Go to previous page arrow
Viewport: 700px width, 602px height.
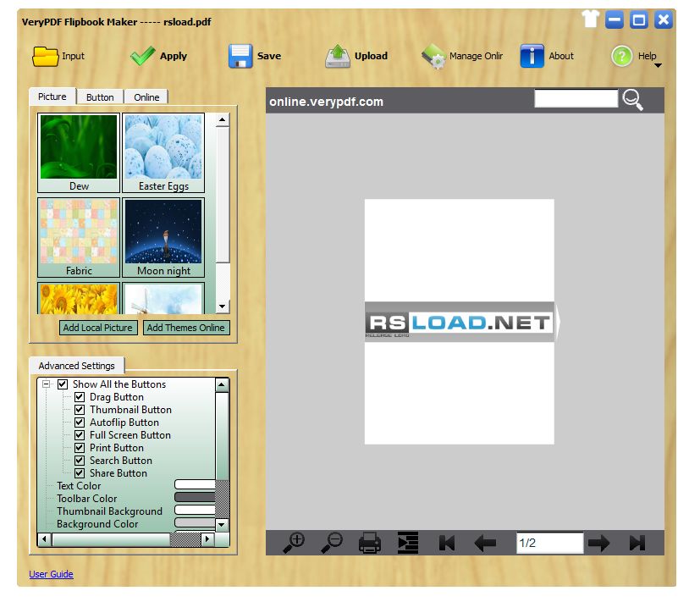485,544
